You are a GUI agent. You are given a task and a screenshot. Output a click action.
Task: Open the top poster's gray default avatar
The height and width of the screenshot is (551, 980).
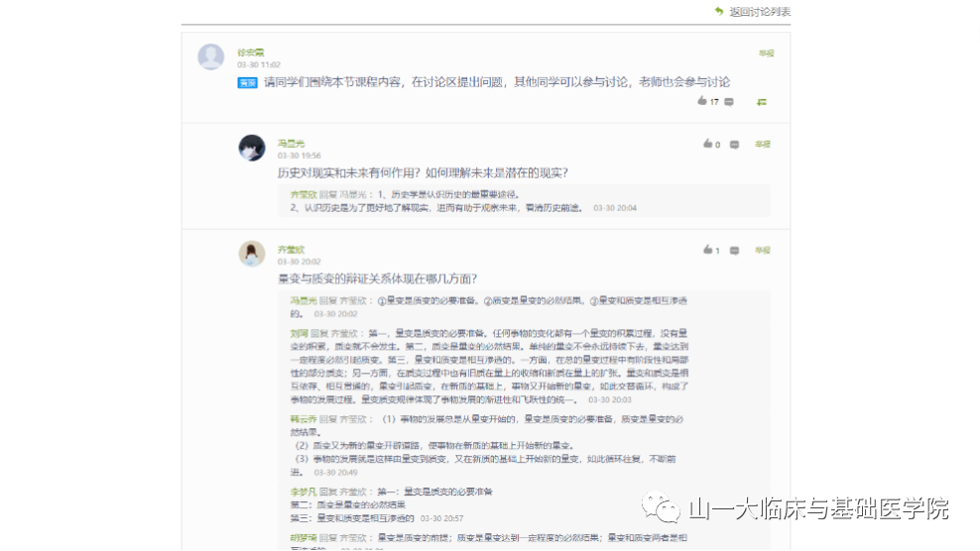(211, 56)
